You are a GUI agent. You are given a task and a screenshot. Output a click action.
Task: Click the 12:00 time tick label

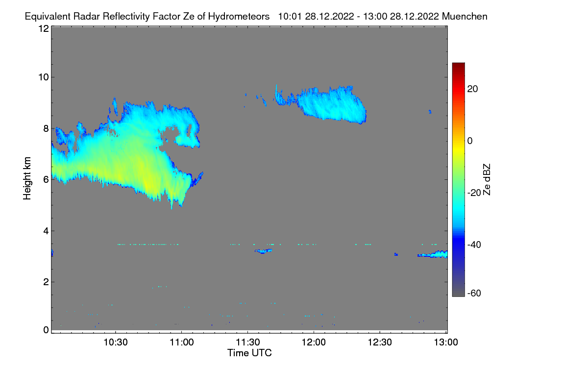point(314,343)
